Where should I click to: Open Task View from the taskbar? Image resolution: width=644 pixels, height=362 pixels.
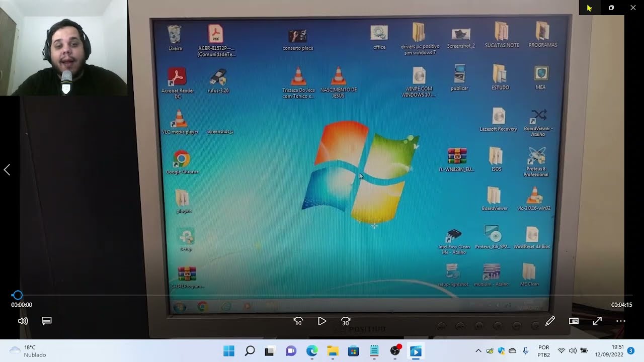click(270, 351)
